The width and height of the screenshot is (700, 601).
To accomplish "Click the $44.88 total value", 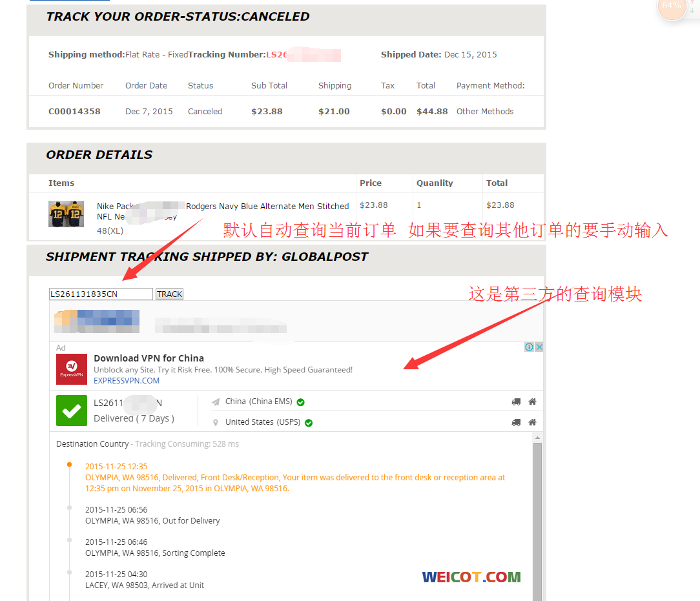I will 432,112.
